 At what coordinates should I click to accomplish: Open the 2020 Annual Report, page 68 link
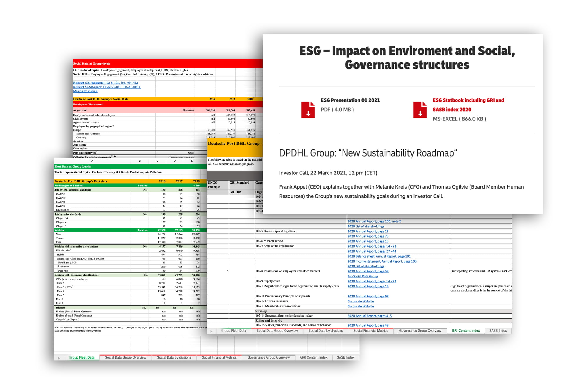point(368,296)
